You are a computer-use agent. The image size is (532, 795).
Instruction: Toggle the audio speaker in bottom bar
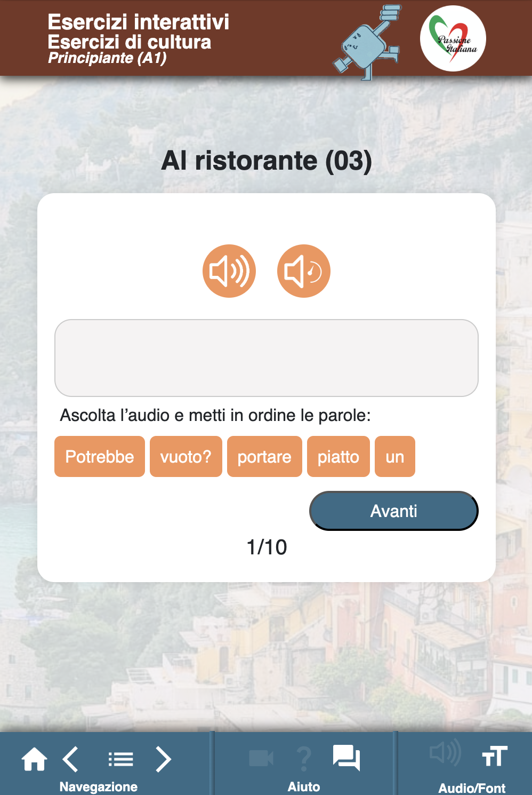pos(445,753)
